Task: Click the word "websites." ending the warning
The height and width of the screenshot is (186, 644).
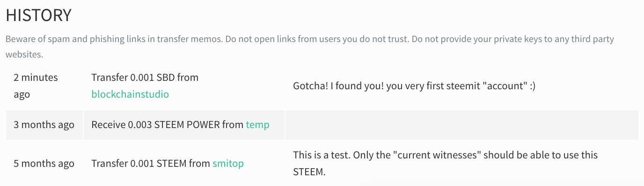Action: tap(24, 55)
